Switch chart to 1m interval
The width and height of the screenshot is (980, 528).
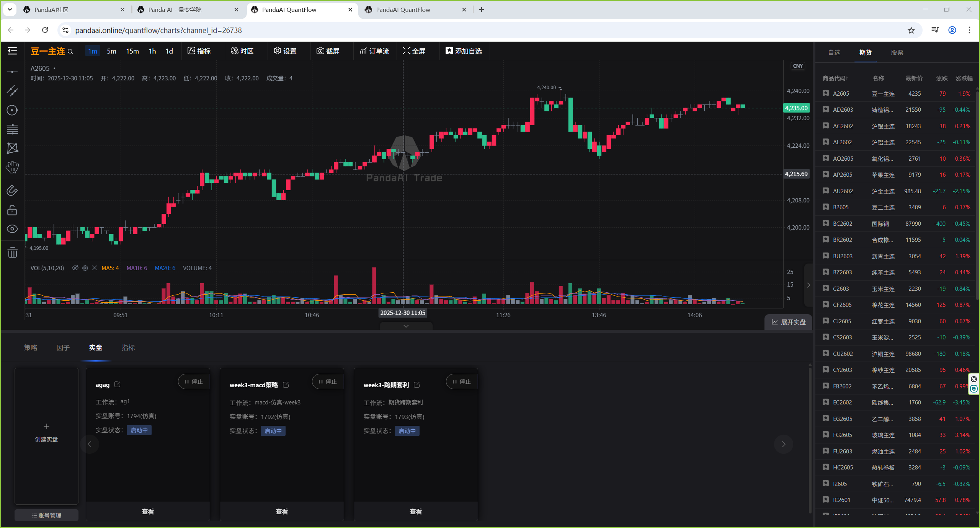(93, 51)
